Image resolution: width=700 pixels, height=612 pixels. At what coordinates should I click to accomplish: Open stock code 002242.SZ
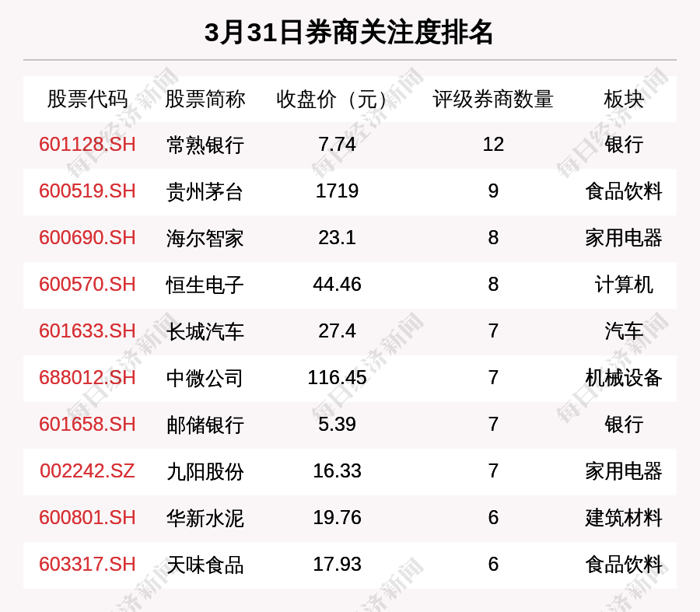tap(87, 471)
